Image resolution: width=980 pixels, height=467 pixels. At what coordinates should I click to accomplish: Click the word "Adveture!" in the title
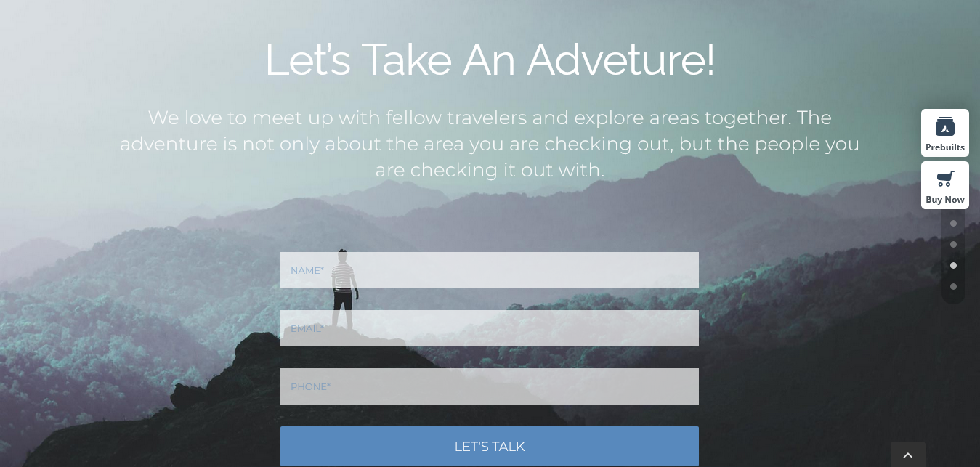coord(621,60)
